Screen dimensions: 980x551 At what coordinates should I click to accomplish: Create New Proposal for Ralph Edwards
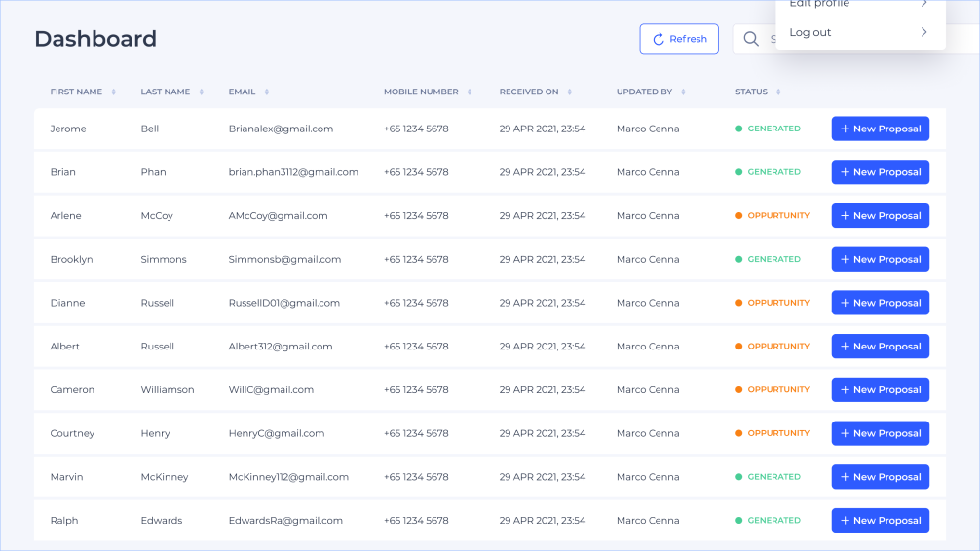(x=880, y=521)
